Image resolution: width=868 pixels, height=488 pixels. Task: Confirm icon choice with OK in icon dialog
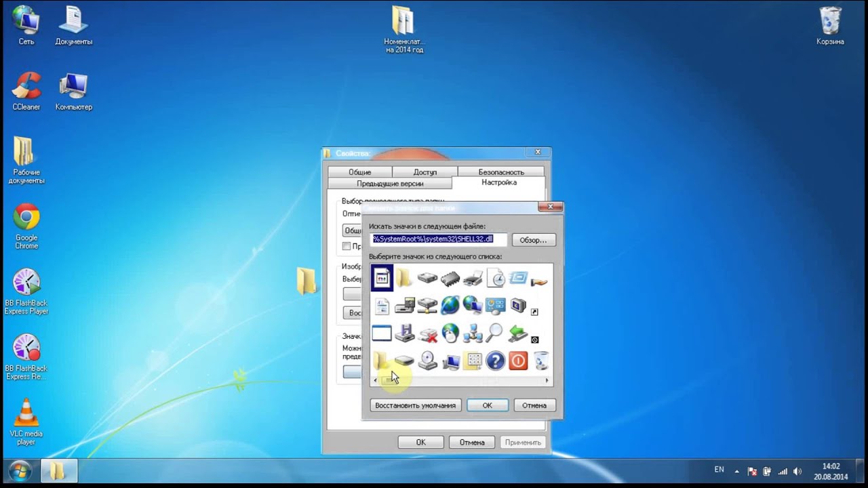tap(487, 405)
